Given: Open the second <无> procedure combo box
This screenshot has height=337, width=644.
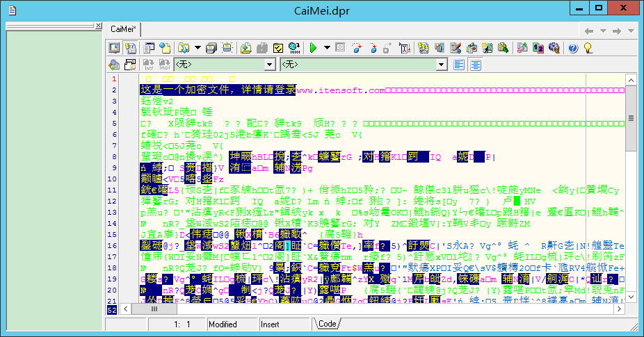Looking at the screenshot, I should pyautogui.click(x=364, y=65).
